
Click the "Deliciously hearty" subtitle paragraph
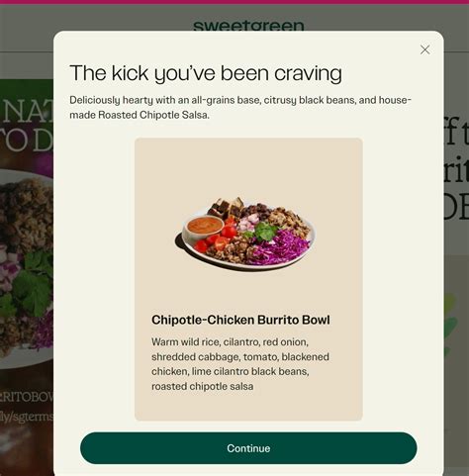(x=240, y=108)
